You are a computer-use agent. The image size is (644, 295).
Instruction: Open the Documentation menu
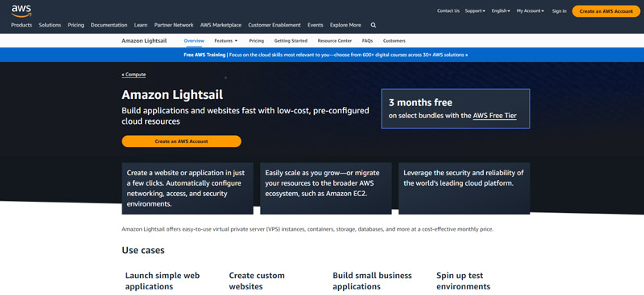(109, 25)
